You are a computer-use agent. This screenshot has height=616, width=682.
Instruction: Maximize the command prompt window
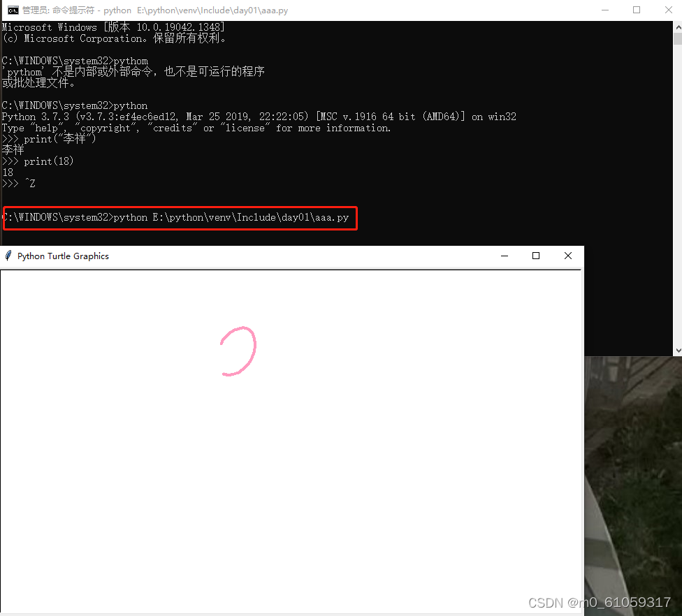(x=637, y=10)
